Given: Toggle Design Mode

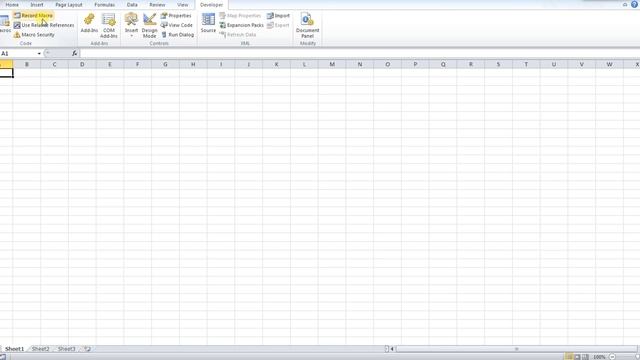Looking at the screenshot, I should [149, 25].
